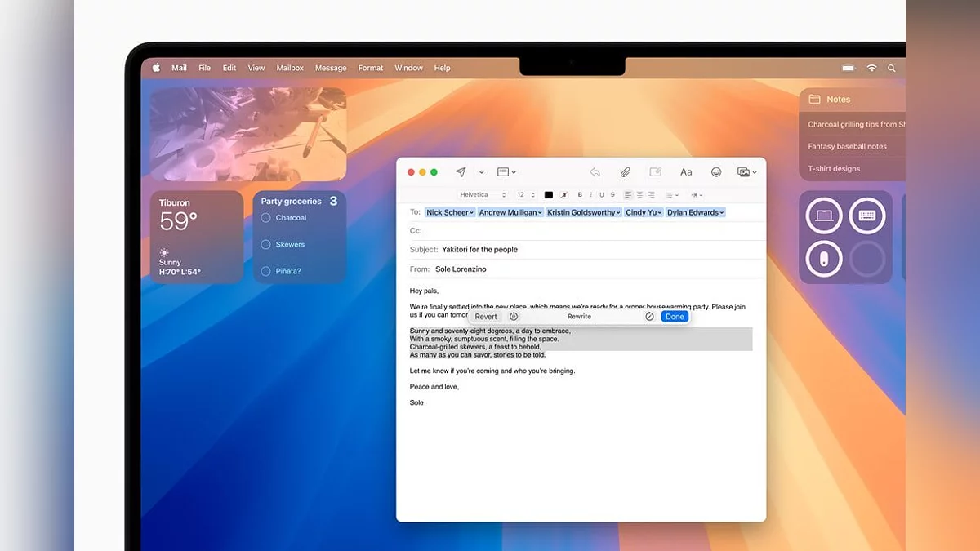
Task: Click the Reply arrow icon
Action: coord(595,172)
